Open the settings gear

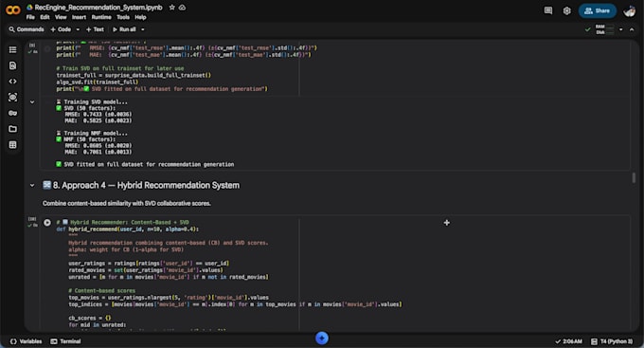point(566,10)
